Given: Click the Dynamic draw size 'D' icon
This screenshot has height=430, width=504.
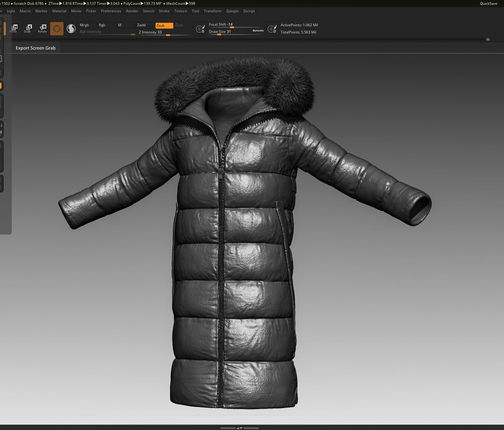Looking at the screenshot, I should point(272,29).
